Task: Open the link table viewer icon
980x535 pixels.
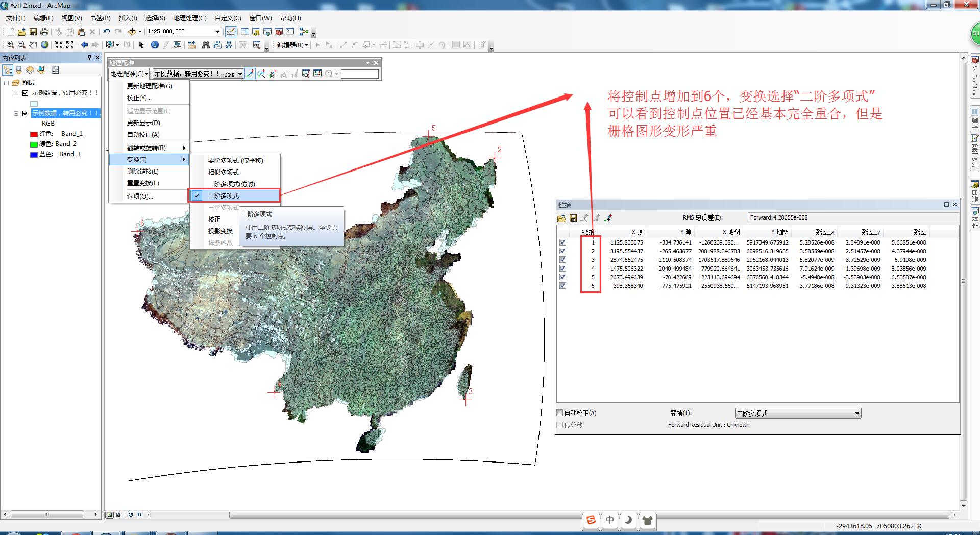Action: click(317, 74)
